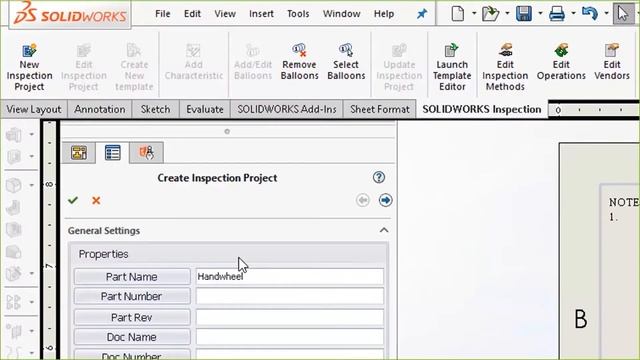Switch to SOLIDWORKS Inspection panel tab icon
This screenshot has width=640, height=360.
tap(146, 153)
